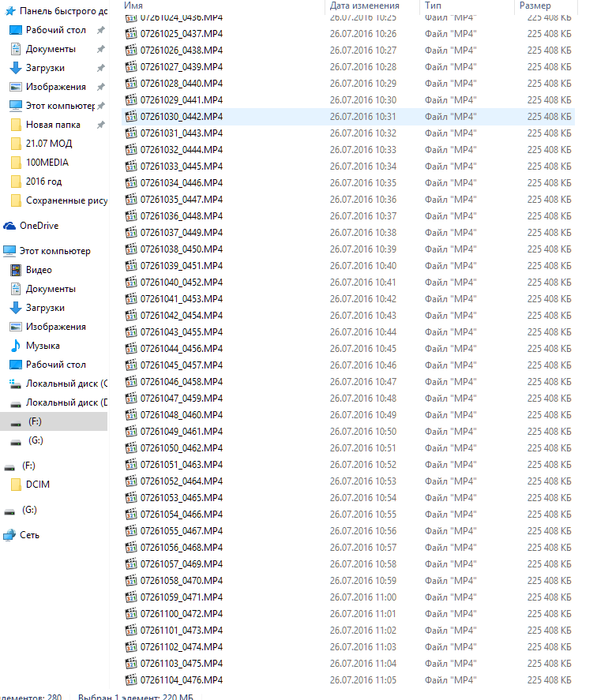Select the 100MEDIA folder in sidebar
Image resolution: width=612 pixels, height=700 pixels.
pos(47,163)
